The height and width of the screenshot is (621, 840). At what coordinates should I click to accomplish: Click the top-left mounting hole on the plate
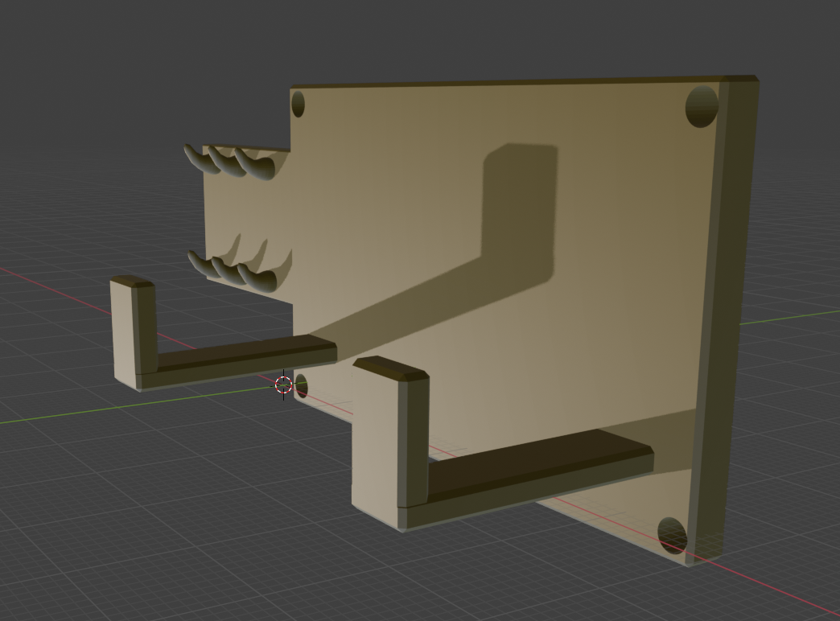(x=298, y=104)
